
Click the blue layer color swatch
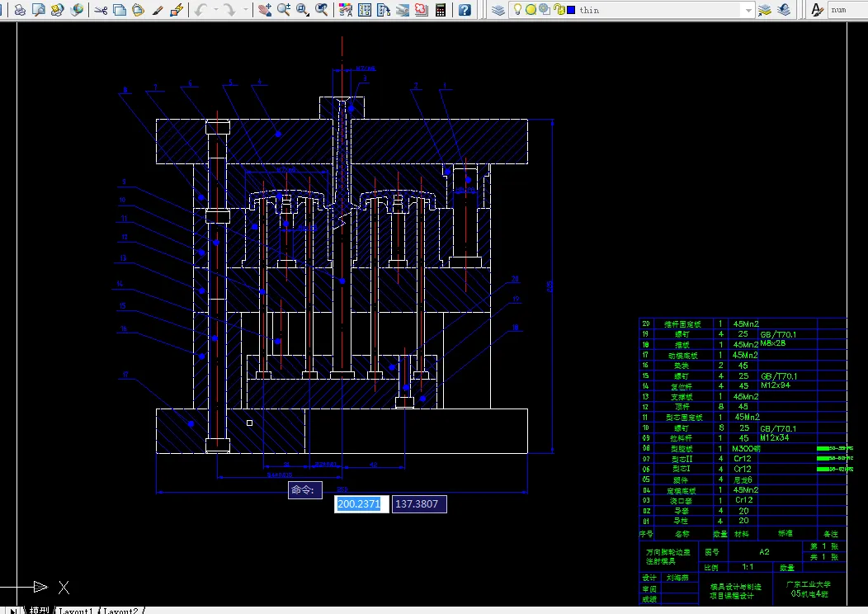[571, 10]
